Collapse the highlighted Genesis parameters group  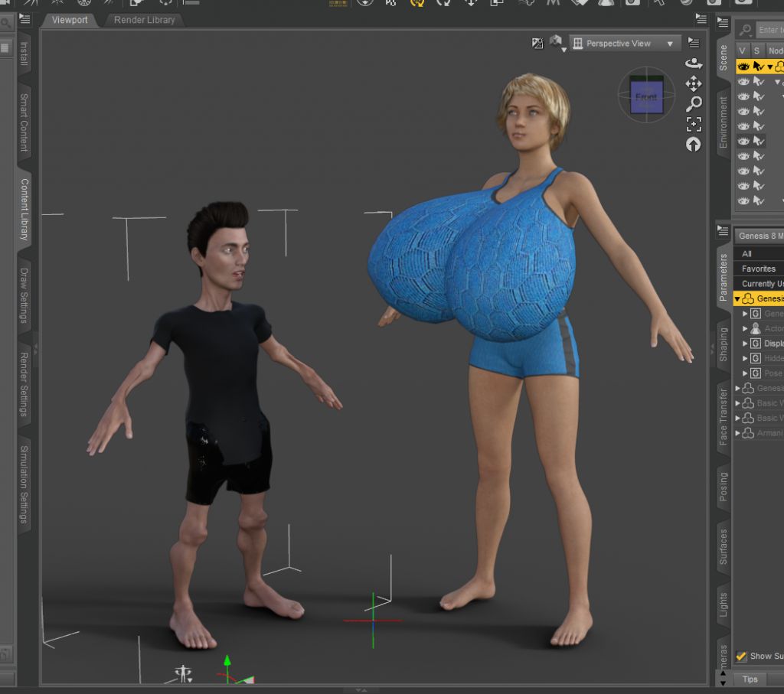point(737,298)
